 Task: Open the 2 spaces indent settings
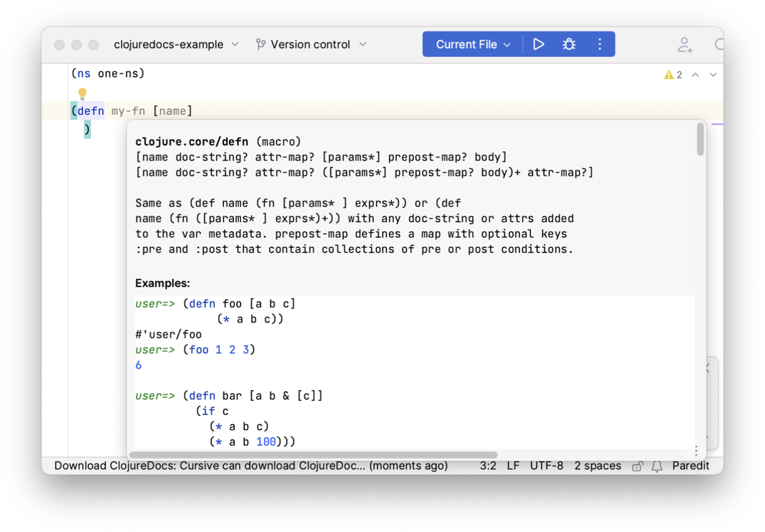[597, 465]
